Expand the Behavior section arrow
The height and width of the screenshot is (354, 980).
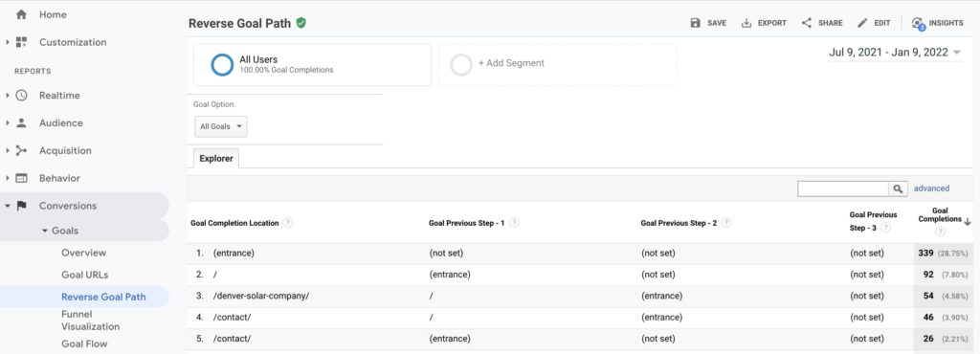click(x=8, y=178)
